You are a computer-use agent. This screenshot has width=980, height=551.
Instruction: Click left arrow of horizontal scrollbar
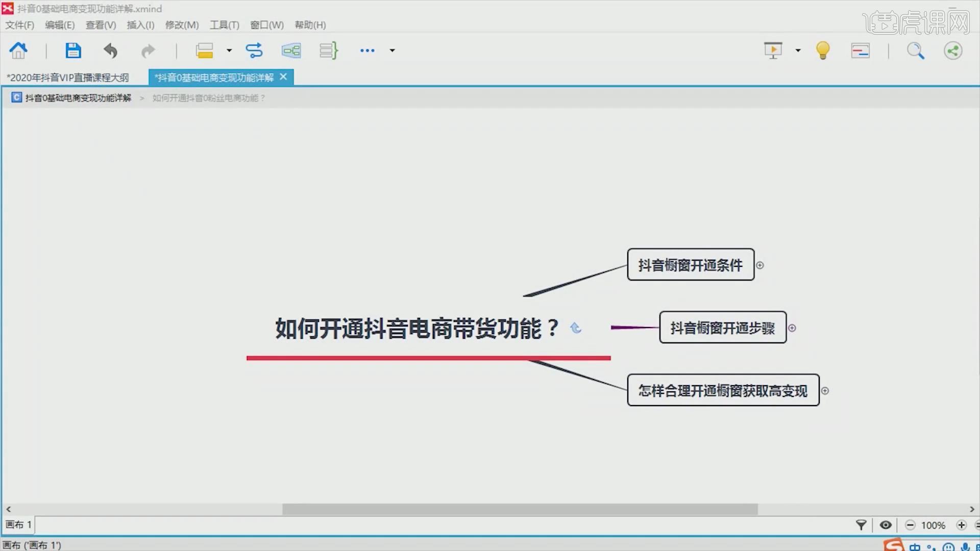click(x=9, y=509)
